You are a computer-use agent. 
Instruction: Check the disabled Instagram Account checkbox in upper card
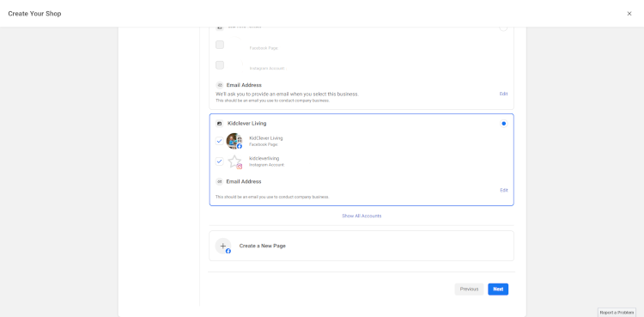(220, 65)
